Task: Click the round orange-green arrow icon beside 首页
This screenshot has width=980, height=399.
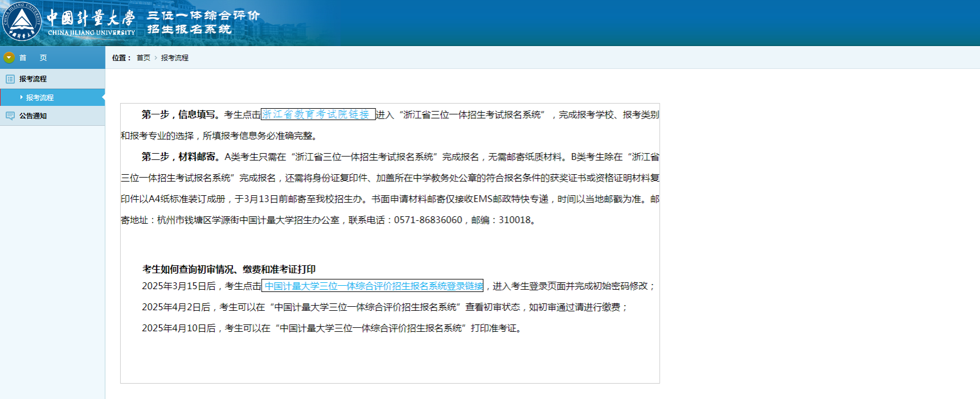Action: coord(9,57)
